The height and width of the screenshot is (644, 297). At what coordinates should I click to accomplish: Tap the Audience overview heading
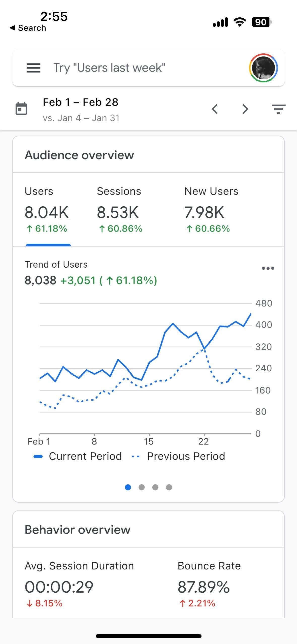point(79,155)
